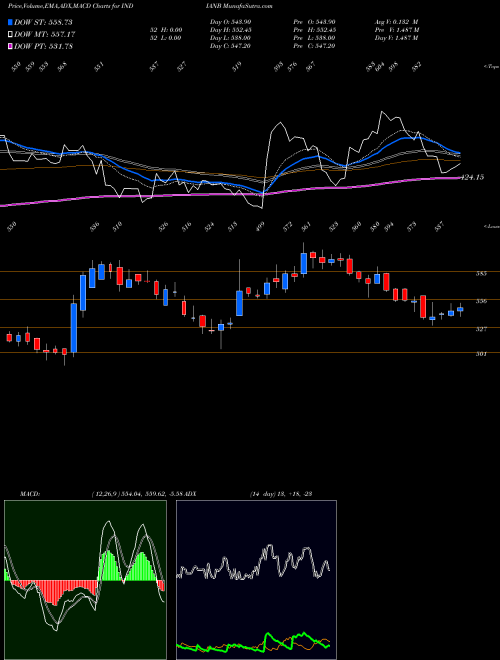Select the DOW ST: 558.73 label
The width and height of the screenshot is (500, 660).
43,22
